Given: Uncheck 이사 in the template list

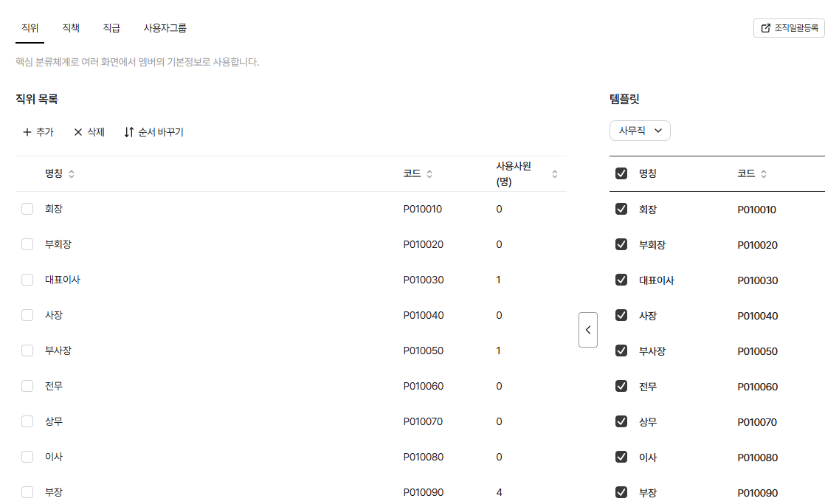Looking at the screenshot, I should click(621, 457).
